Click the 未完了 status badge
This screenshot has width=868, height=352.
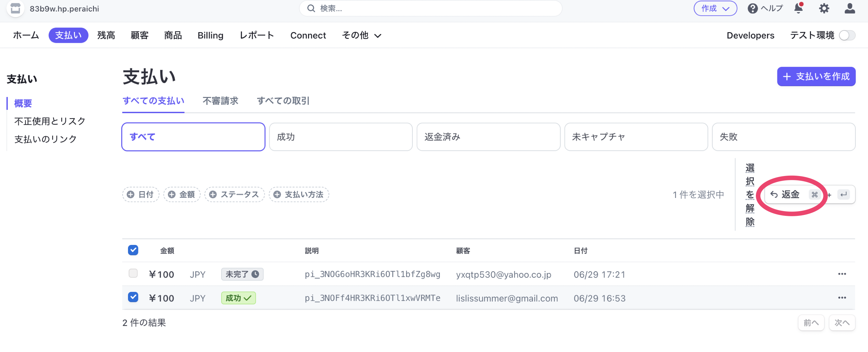pyautogui.click(x=242, y=274)
